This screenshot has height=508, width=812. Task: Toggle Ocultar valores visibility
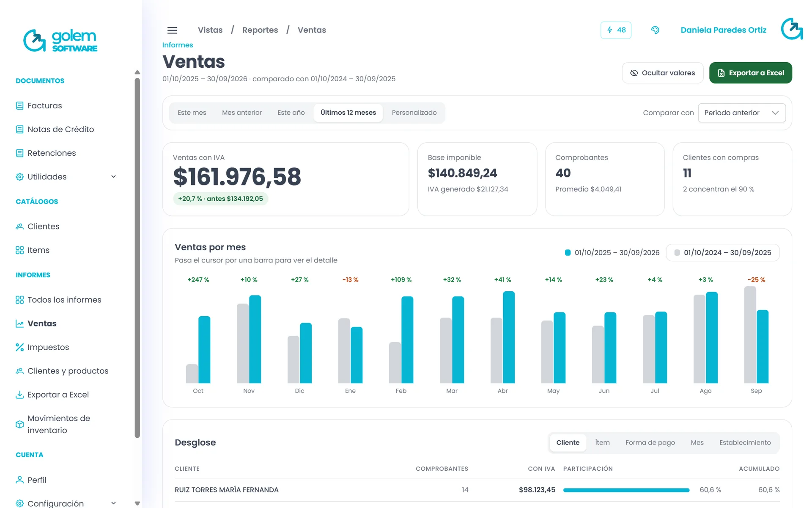[x=662, y=73]
